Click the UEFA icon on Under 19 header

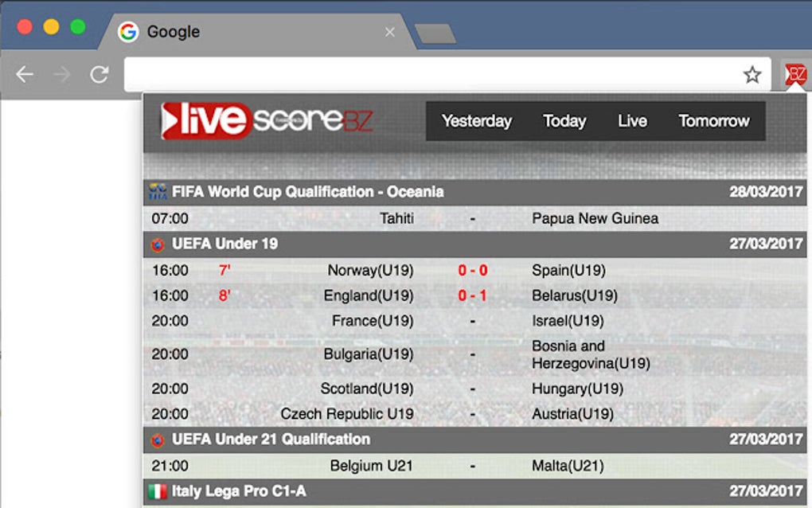click(156, 244)
